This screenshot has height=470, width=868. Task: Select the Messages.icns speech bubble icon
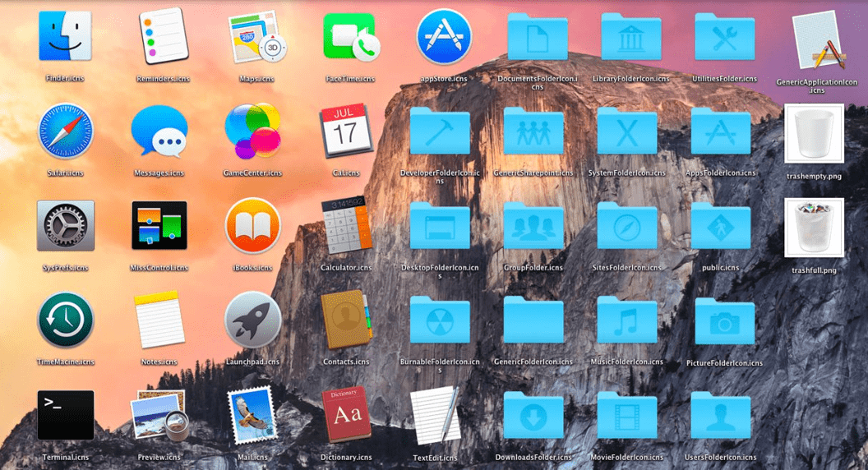[159, 131]
